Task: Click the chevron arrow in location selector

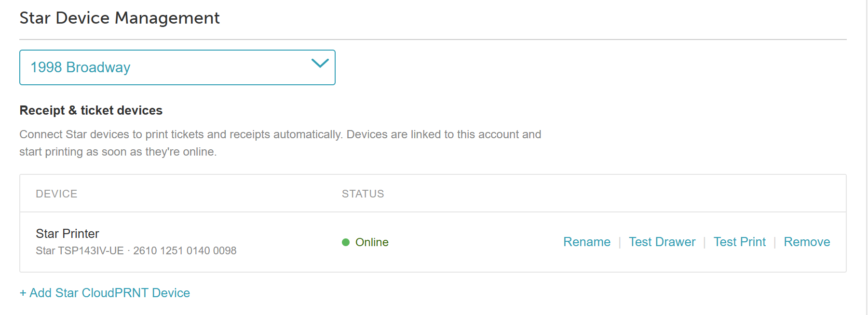Action: coord(320,63)
